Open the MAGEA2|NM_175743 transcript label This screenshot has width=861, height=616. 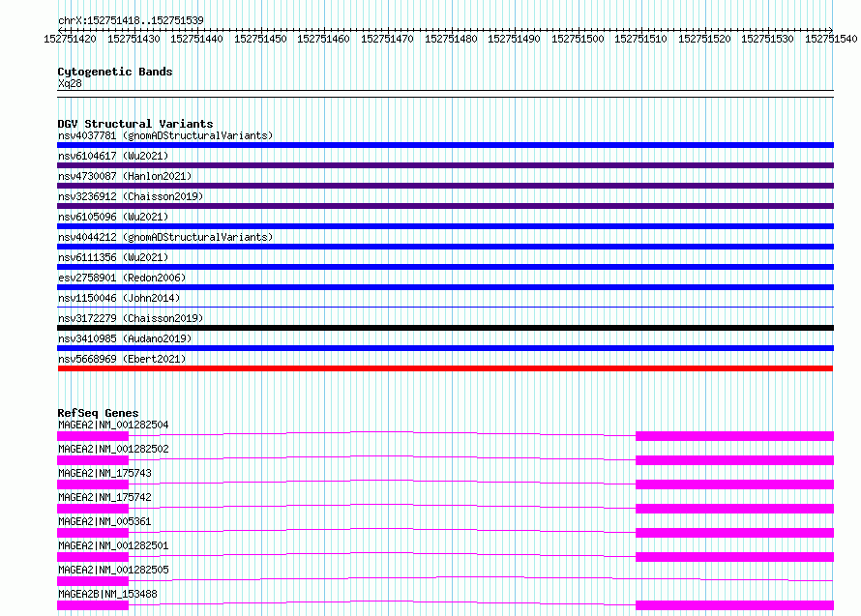click(x=104, y=473)
